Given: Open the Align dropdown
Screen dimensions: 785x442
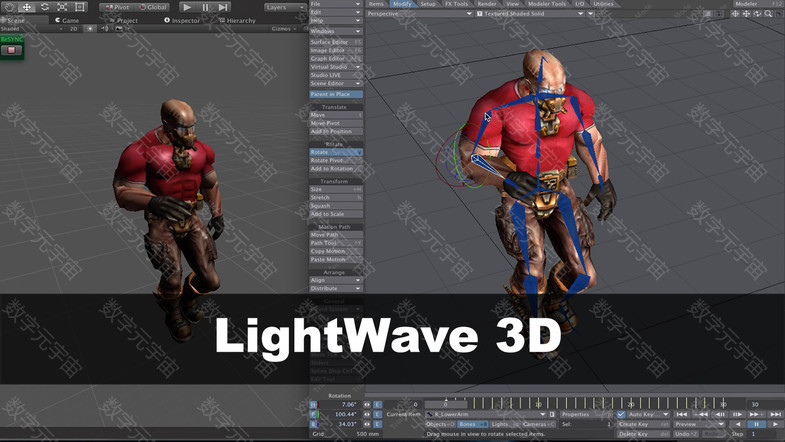Looking at the screenshot, I should (335, 280).
